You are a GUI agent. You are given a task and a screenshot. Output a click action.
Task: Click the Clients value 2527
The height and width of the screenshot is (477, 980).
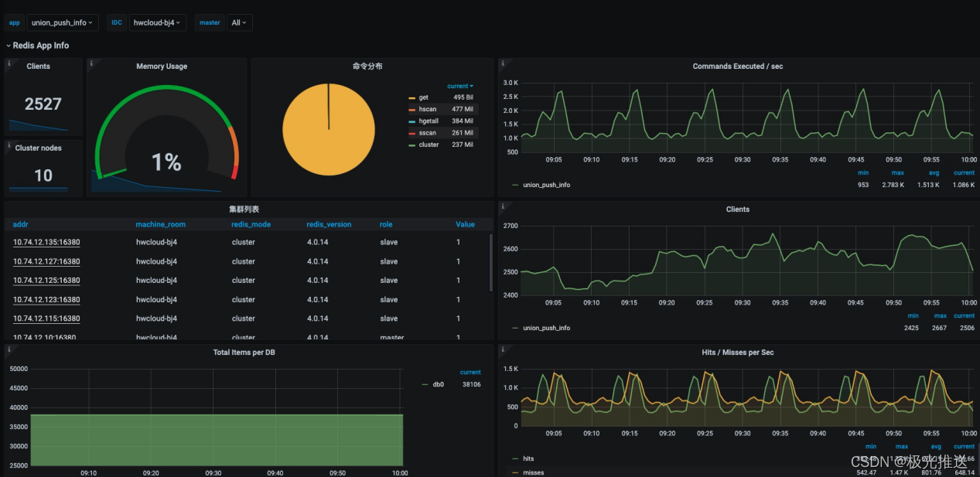(43, 104)
